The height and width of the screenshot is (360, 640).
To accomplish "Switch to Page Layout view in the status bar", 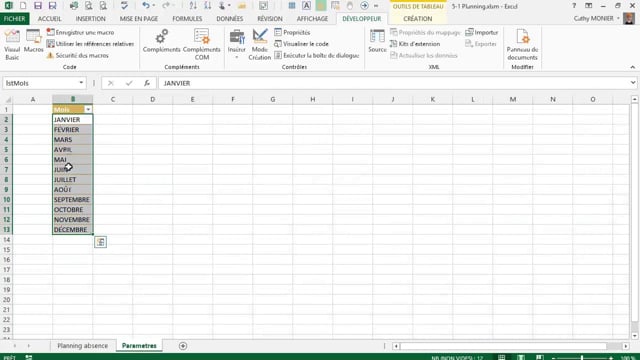I will [x=521, y=357].
